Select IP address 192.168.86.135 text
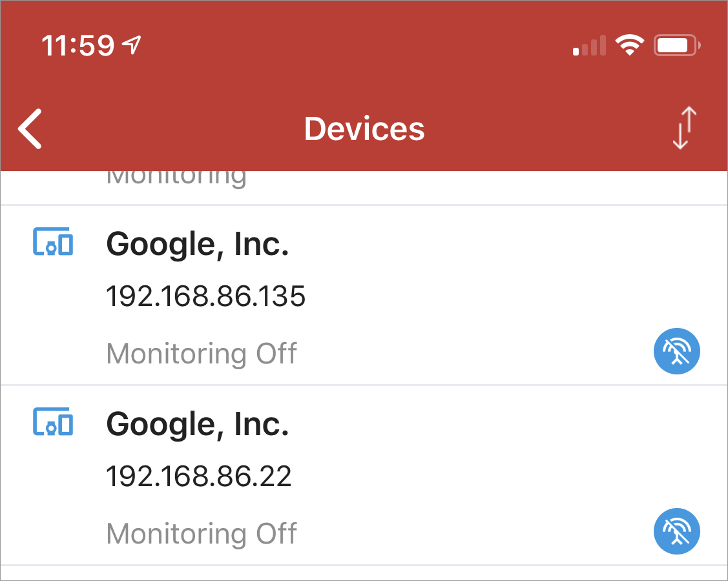 coord(205,296)
